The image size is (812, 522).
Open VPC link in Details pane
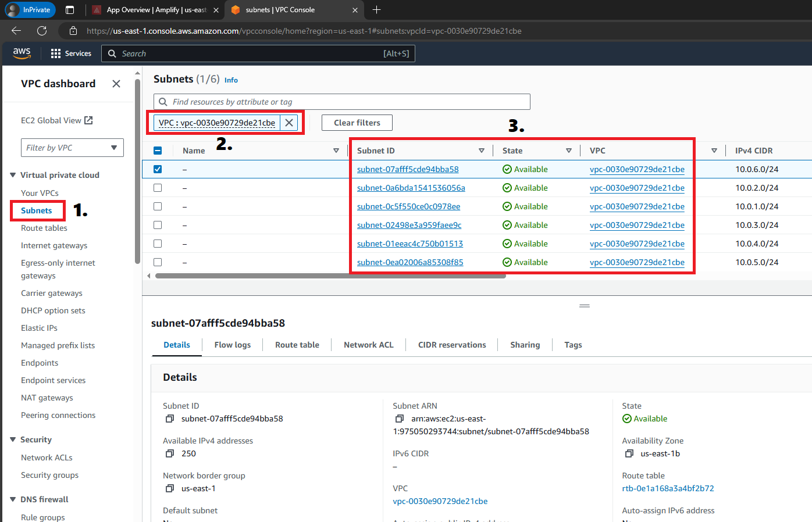pyautogui.click(x=440, y=501)
